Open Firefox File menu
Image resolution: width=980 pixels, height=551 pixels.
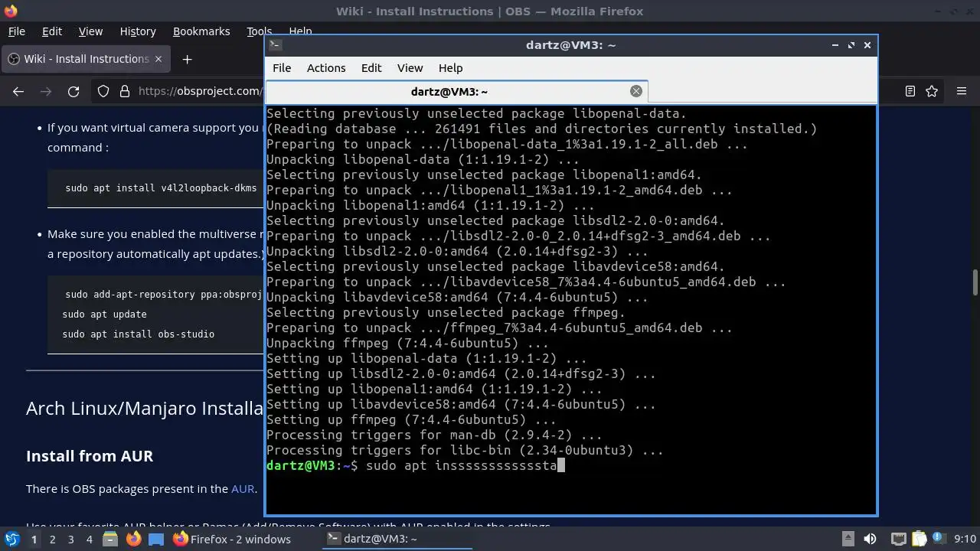pyautogui.click(x=16, y=31)
